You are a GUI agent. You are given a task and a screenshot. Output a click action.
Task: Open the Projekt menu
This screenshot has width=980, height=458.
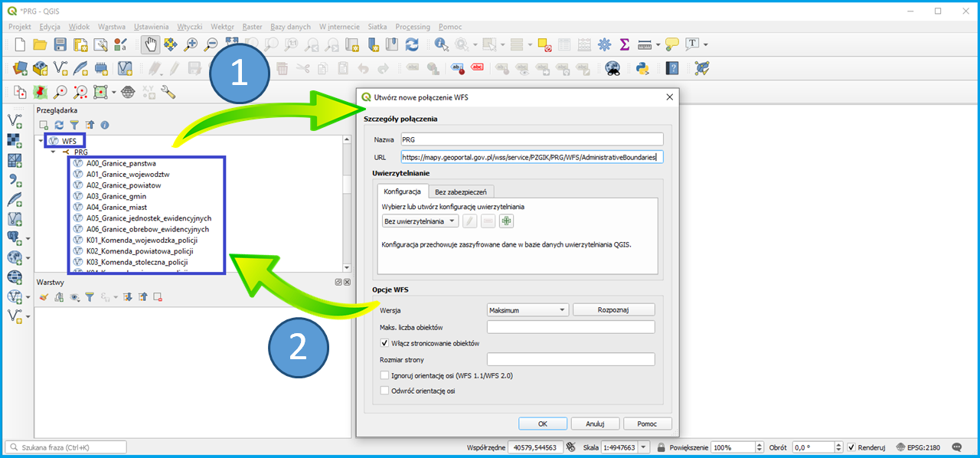click(x=20, y=27)
